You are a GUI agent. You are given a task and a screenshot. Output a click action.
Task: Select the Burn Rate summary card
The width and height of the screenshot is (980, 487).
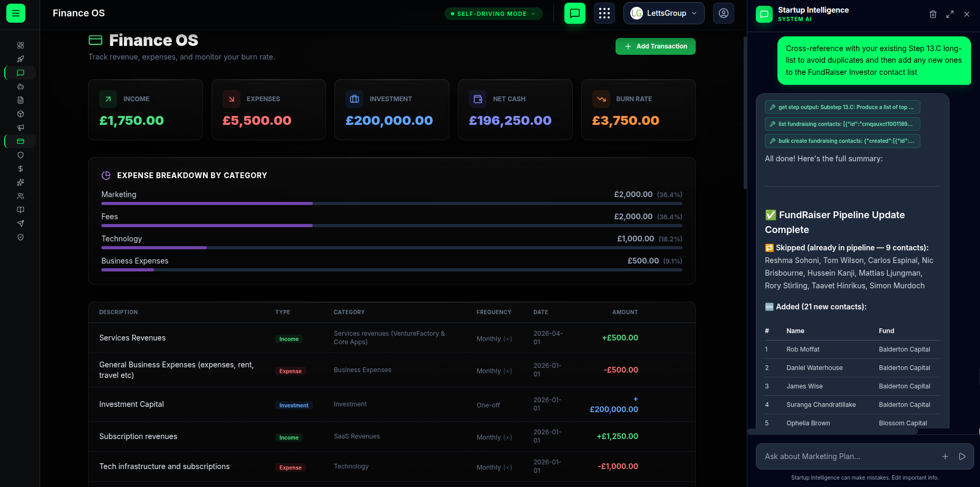(638, 110)
